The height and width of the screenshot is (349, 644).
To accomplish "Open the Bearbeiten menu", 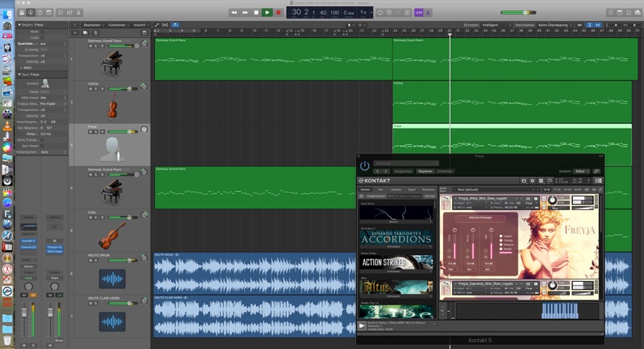I will [94, 25].
